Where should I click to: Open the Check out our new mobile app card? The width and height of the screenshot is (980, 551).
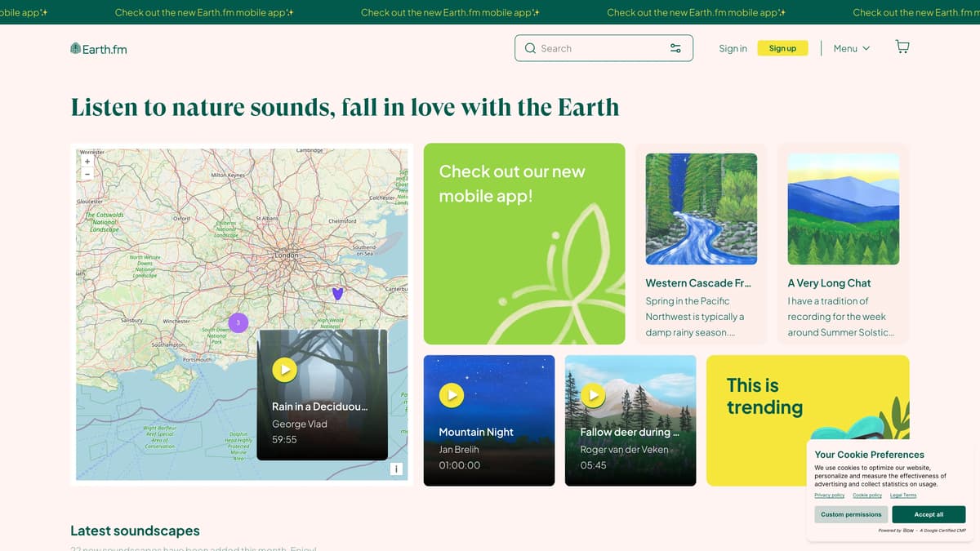point(524,244)
